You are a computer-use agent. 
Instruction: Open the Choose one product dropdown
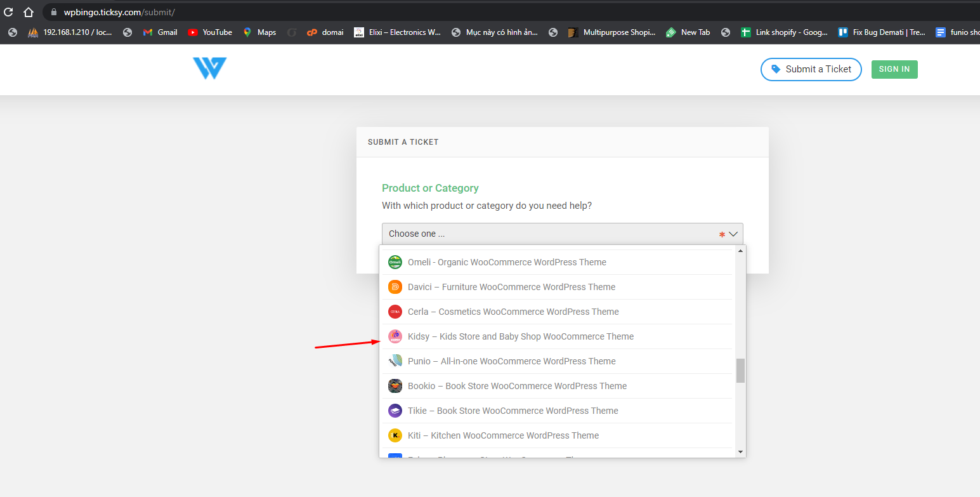562,234
